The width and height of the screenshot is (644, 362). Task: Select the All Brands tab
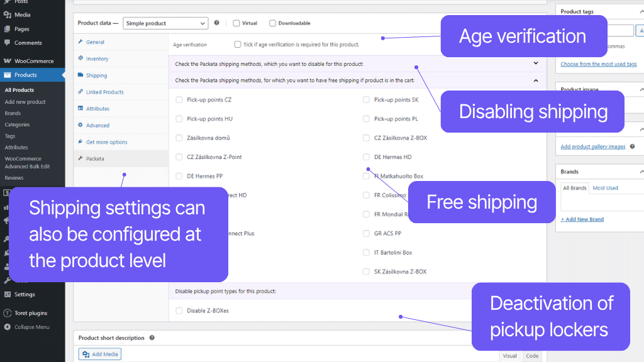pyautogui.click(x=575, y=188)
